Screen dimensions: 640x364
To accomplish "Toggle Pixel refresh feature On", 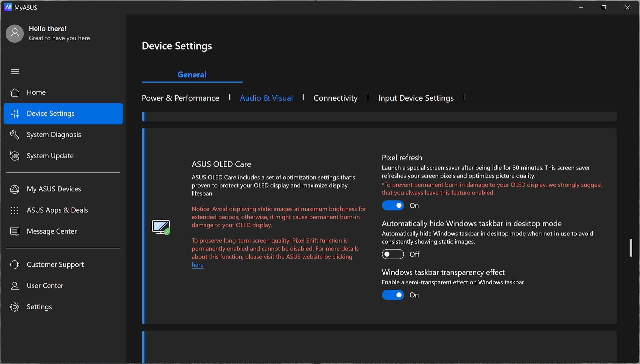I will [393, 205].
